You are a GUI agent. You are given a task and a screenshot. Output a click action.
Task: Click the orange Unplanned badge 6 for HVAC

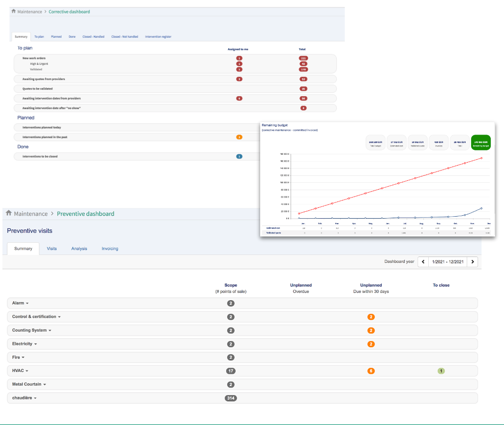point(371,371)
